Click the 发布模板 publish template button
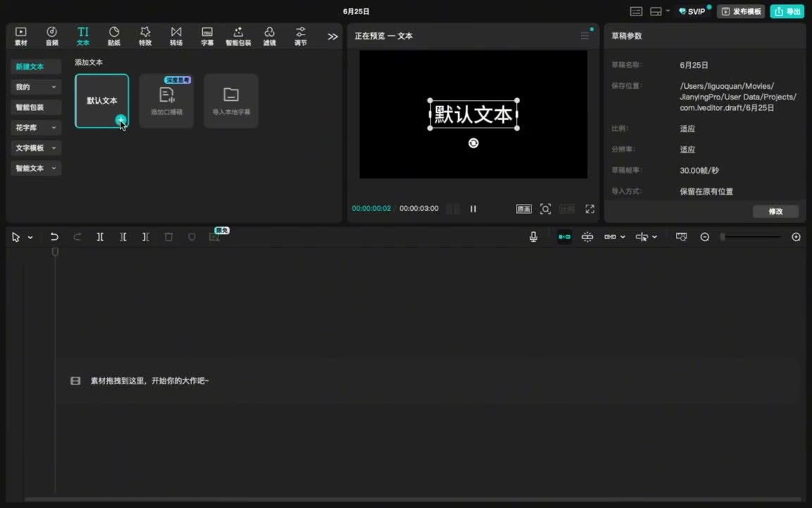Viewport: 812px width, 508px height. 741,11
